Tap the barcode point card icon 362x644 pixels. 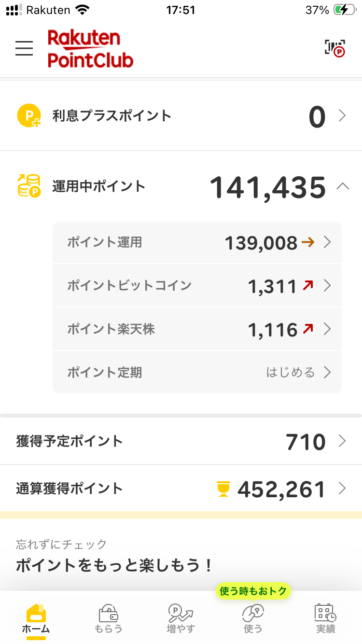pyautogui.click(x=334, y=48)
